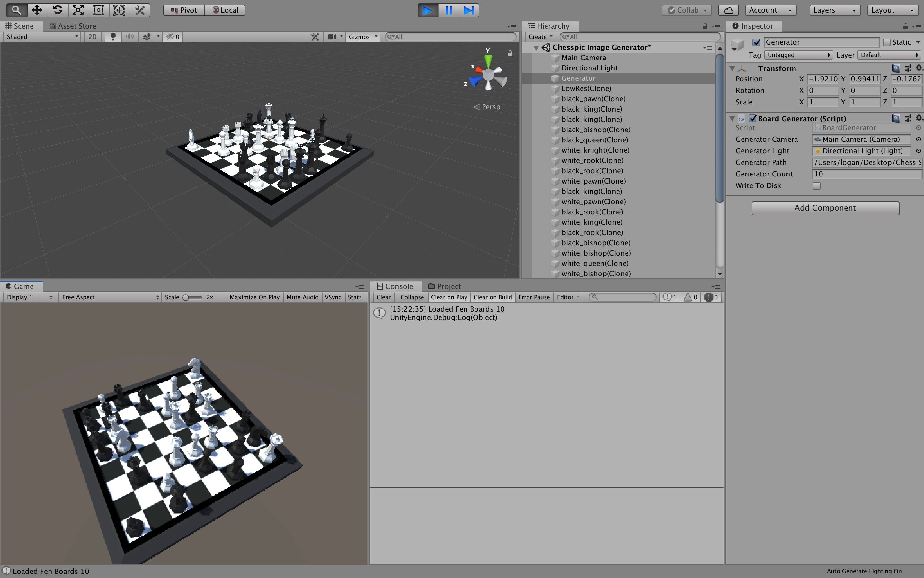
Task: Select the Rotate tool icon
Action: click(57, 10)
